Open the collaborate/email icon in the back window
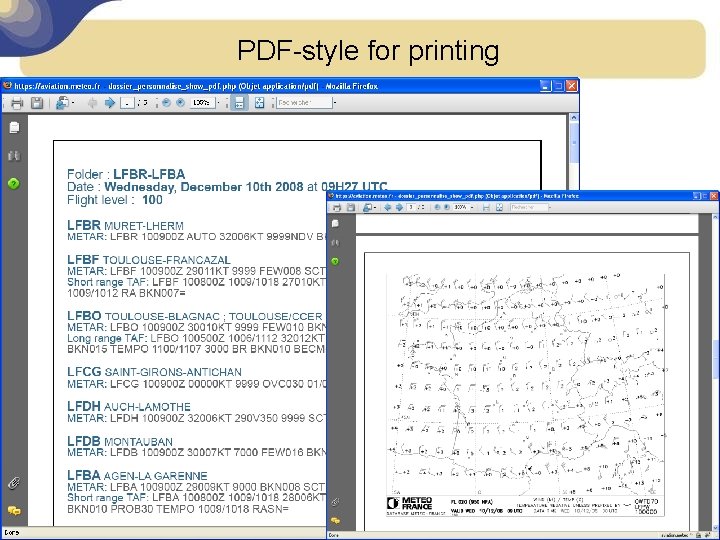This screenshot has height=540, width=720. tap(62, 103)
